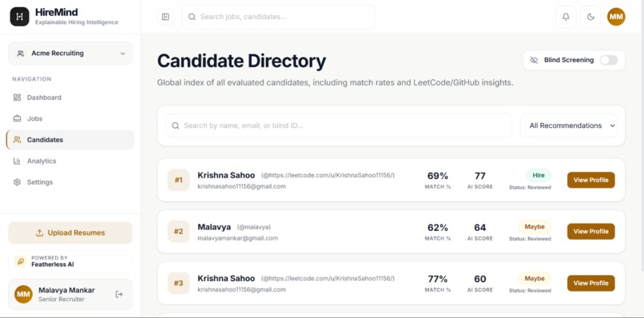The height and width of the screenshot is (318, 644).
Task: Click the magnifier icon in candidate search
Action: tap(175, 125)
